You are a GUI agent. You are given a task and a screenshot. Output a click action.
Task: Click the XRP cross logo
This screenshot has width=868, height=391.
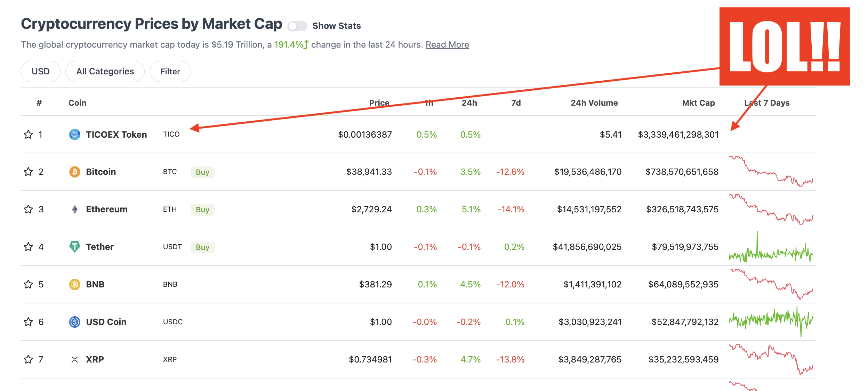click(74, 359)
